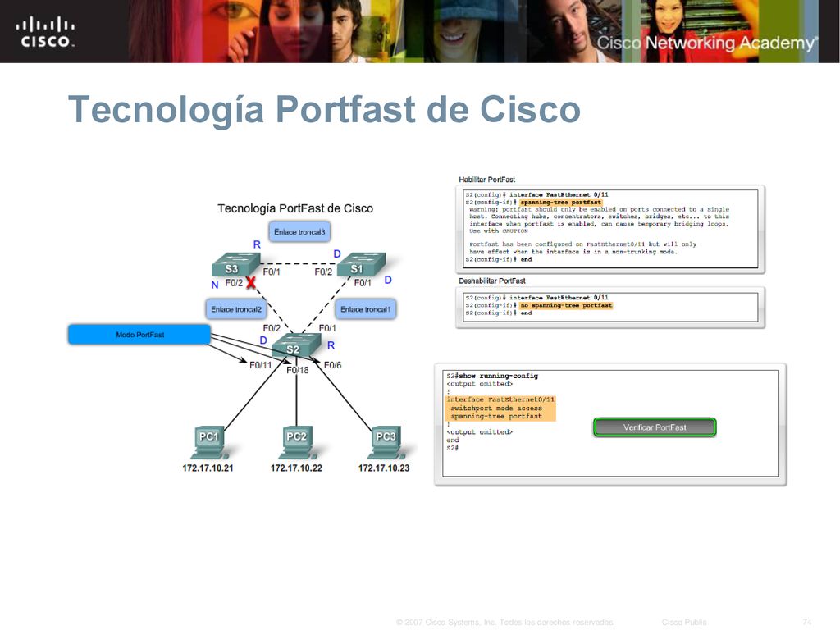Click the F0/18 port label on S2
This screenshot has width=840, height=630.
[x=297, y=370]
